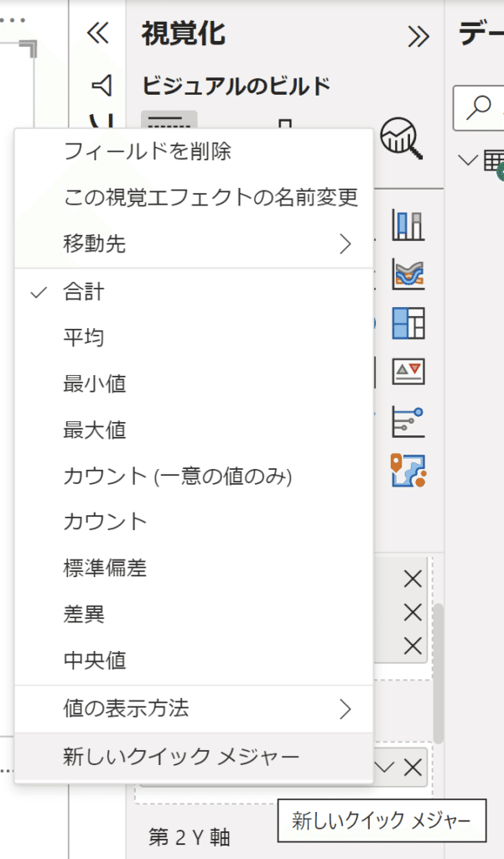
Task: Choose フィールドを削除 from the context menu
Action: pos(147,151)
